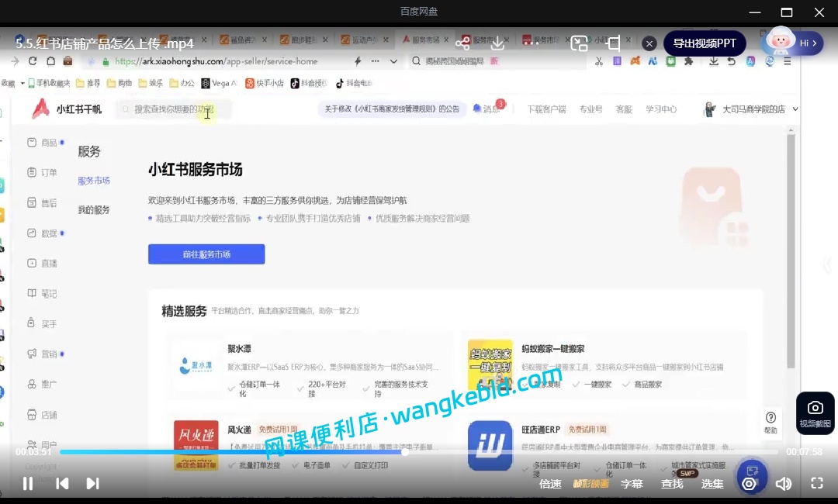Click the undo arrow icon in browser toolbar
838x504 pixels.
pyautogui.click(x=732, y=61)
